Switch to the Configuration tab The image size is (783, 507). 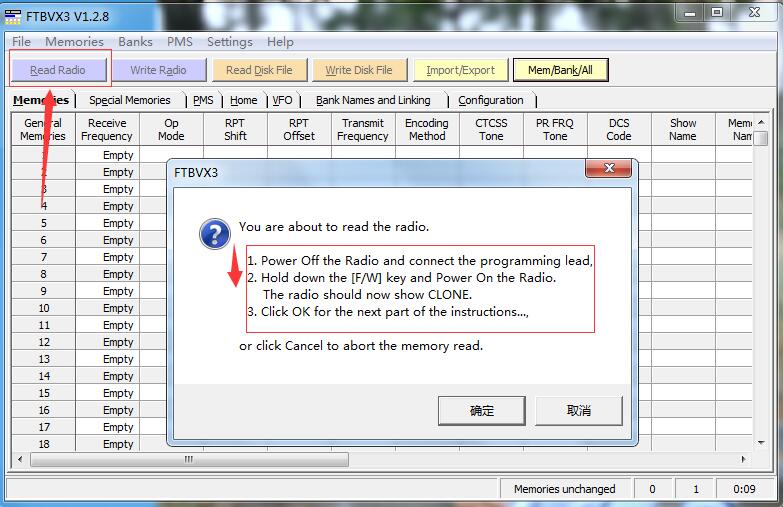point(490,100)
